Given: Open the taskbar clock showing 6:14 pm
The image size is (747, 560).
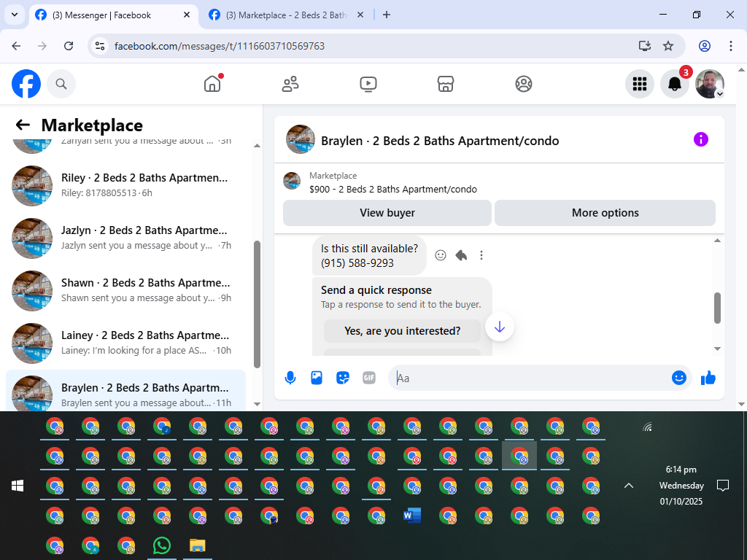Looking at the screenshot, I should (x=681, y=485).
